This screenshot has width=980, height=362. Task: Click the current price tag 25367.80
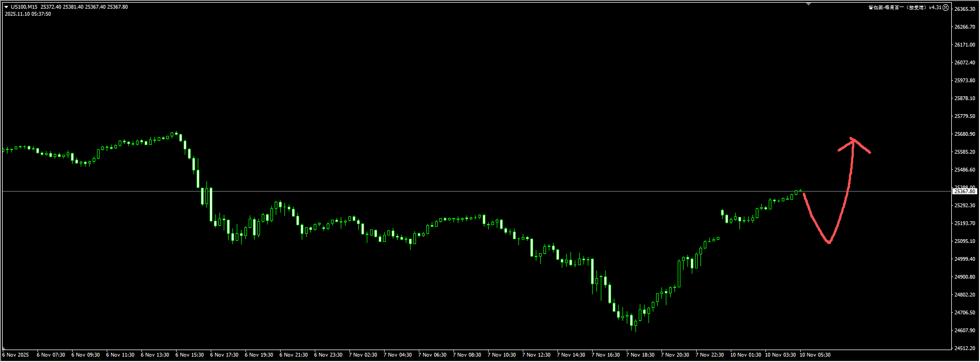click(x=965, y=192)
